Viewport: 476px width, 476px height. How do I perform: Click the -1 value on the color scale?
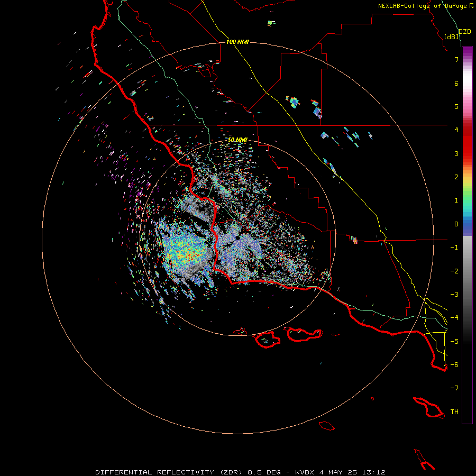point(454,248)
